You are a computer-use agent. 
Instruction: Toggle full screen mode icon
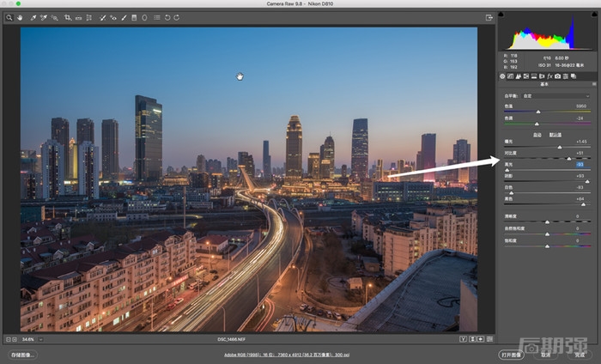point(489,18)
